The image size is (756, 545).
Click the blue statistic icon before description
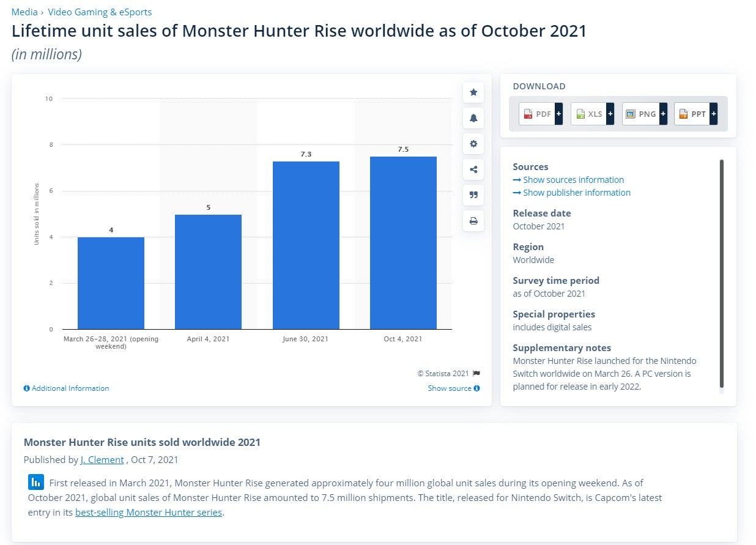tap(36, 482)
